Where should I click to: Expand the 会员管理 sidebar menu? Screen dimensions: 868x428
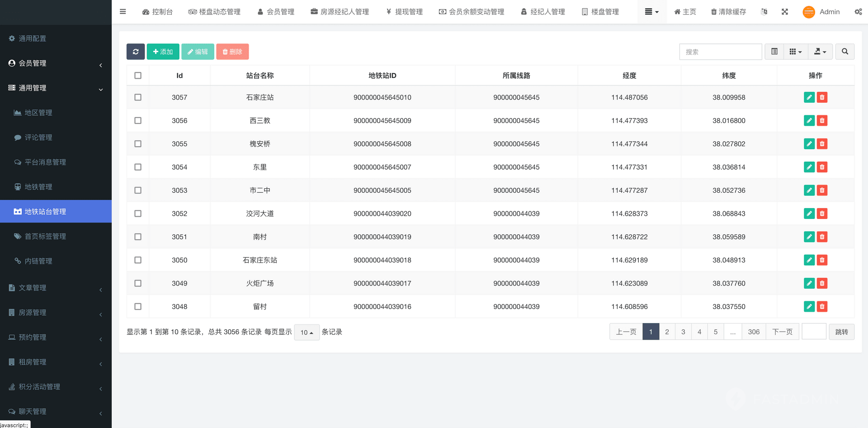click(x=56, y=63)
